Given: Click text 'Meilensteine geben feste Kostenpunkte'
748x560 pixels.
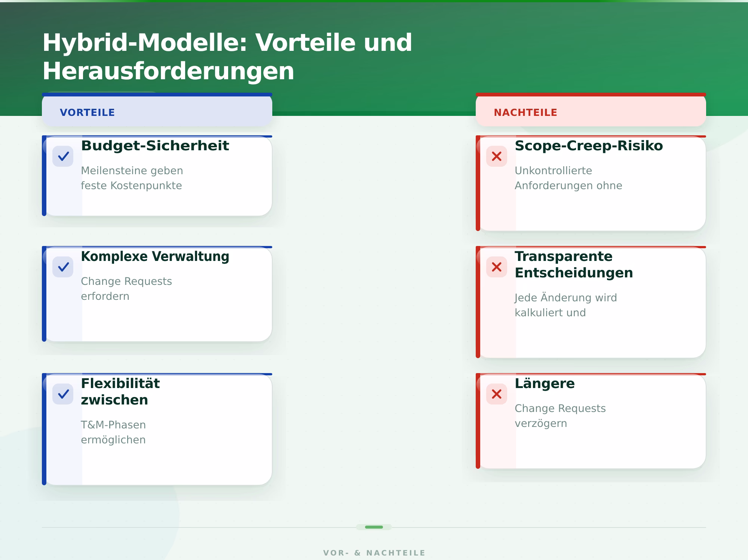Looking at the screenshot, I should [132, 178].
